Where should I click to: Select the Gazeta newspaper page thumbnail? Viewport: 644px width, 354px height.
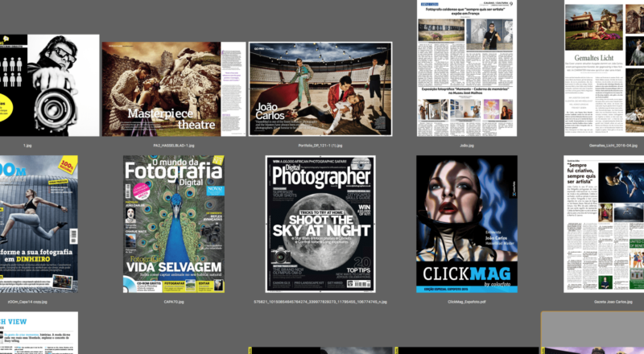click(x=604, y=224)
